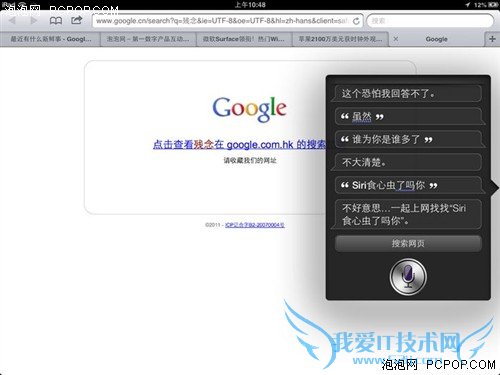Tap the Safari forward arrow
The width and height of the screenshot is (500, 375).
(x=33, y=21)
